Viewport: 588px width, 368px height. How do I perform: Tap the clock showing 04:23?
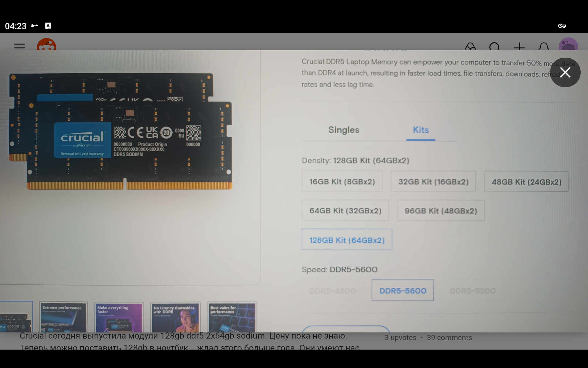pos(16,26)
